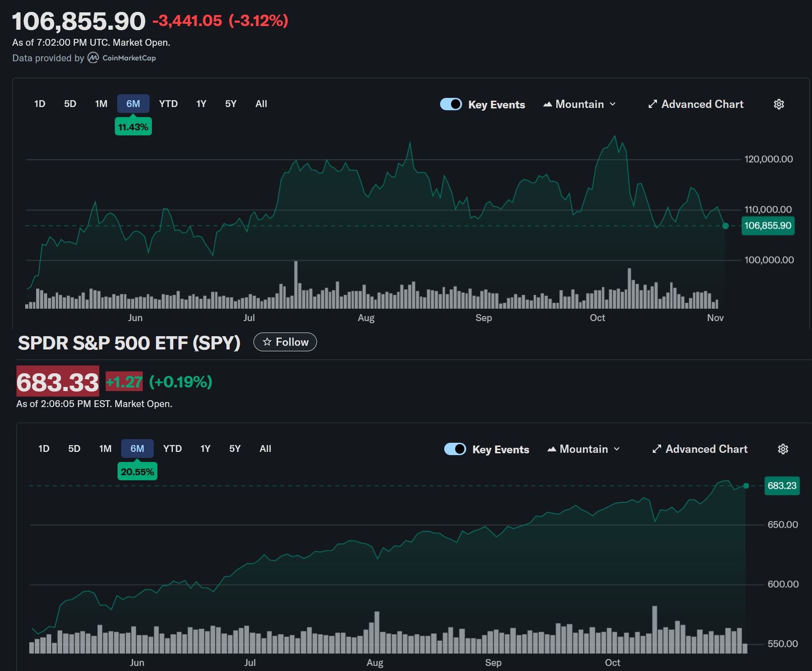This screenshot has height=671, width=812.
Task: Select 1M range on SPY chart
Action: (105, 449)
